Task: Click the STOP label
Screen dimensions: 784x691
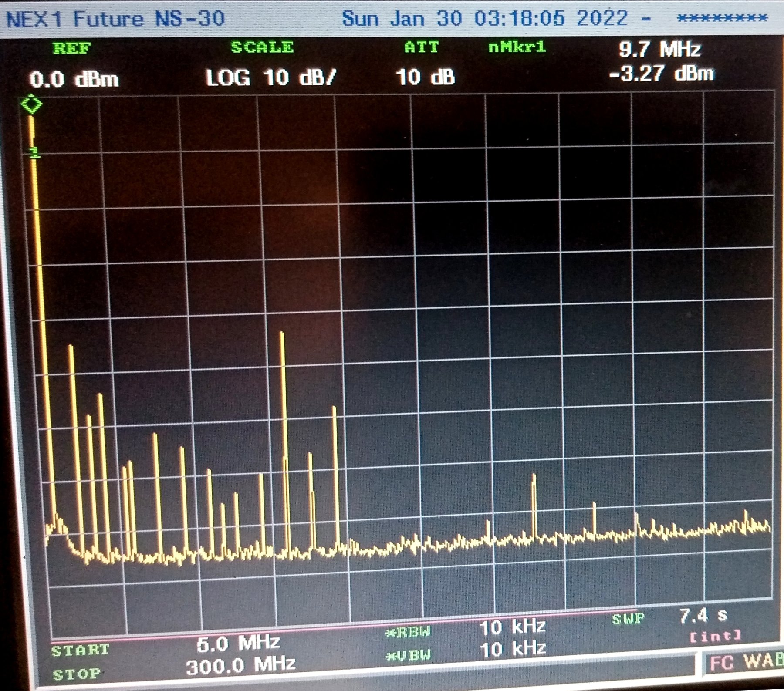Action: 77,674
